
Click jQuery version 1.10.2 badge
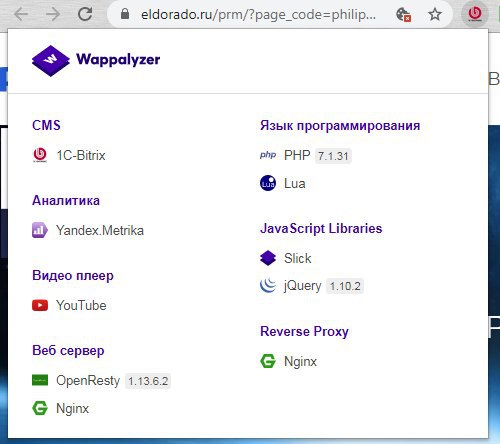345,286
